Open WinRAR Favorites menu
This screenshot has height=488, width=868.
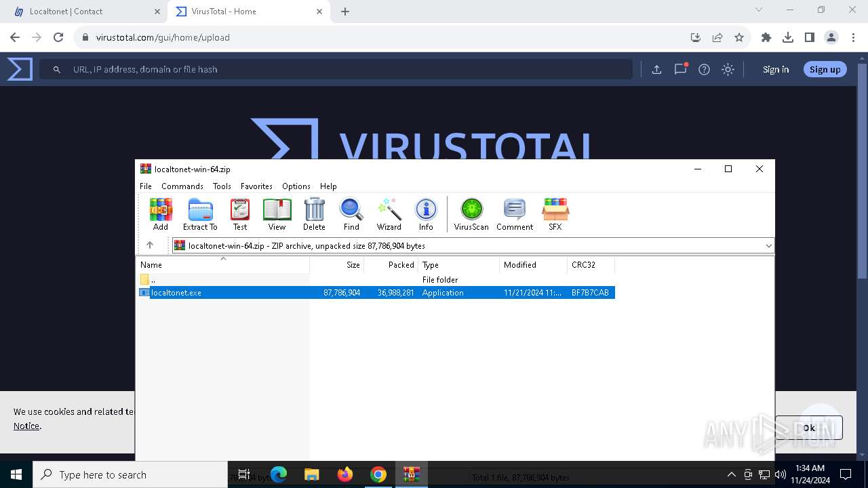(256, 186)
